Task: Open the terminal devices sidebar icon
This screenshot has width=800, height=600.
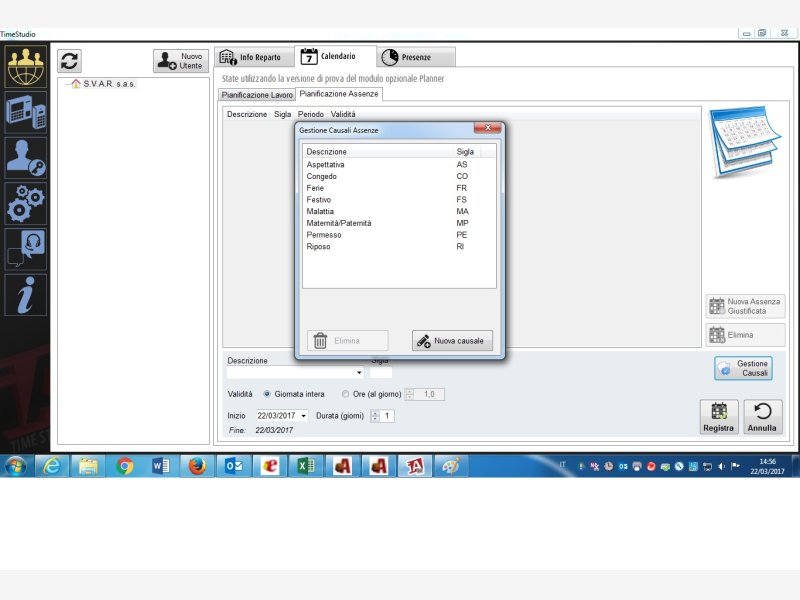Action: (25, 112)
